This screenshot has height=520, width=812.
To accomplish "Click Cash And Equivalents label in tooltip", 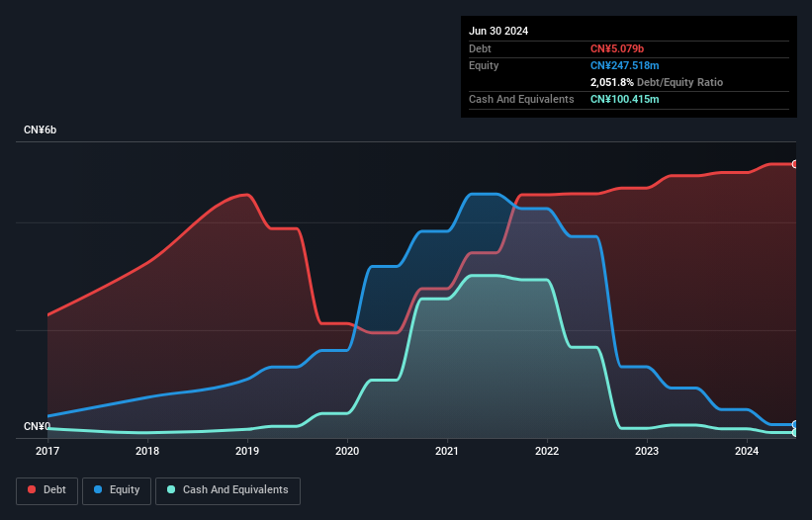I will coord(521,99).
